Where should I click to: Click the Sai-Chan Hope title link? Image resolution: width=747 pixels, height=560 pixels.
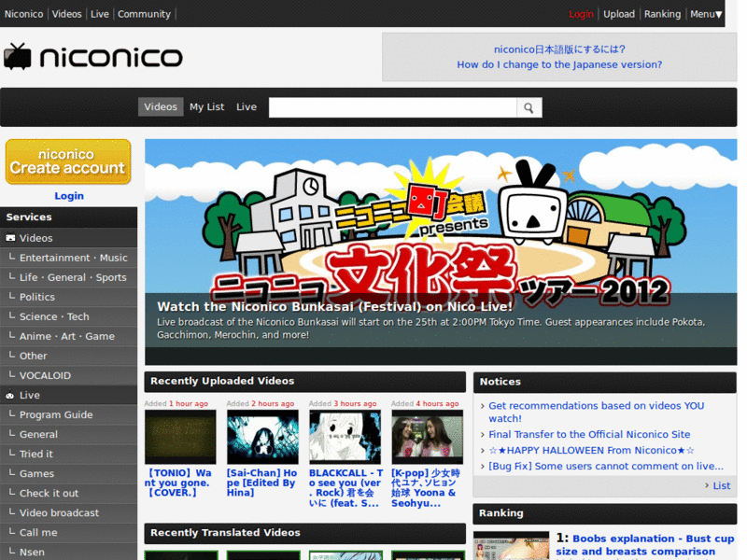tap(261, 483)
